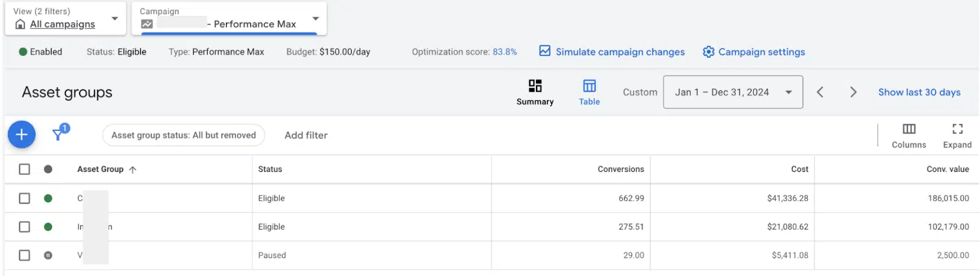Screen dimensions: 980x276
Task: Click the 2,500.00 conv. value cell
Action: [953, 255]
